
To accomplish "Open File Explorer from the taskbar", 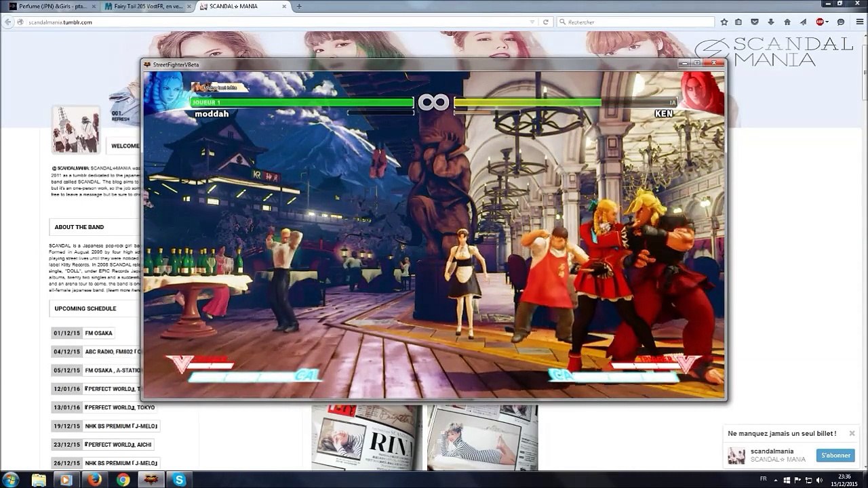I will click(39, 480).
